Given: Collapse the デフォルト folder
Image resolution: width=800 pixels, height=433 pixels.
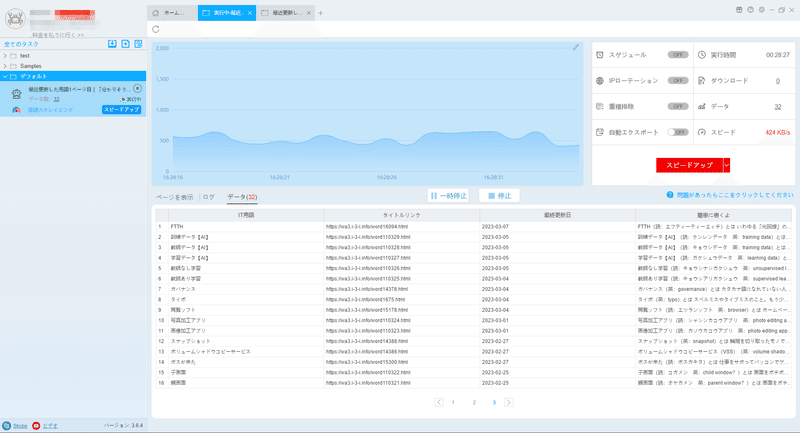Looking at the screenshot, I should coord(5,77).
